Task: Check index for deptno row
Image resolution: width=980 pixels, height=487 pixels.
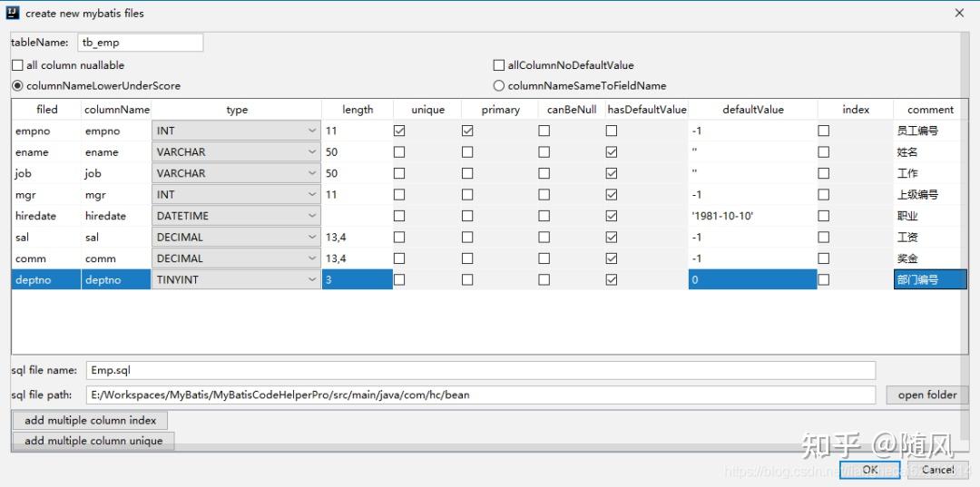Action: 824,279
